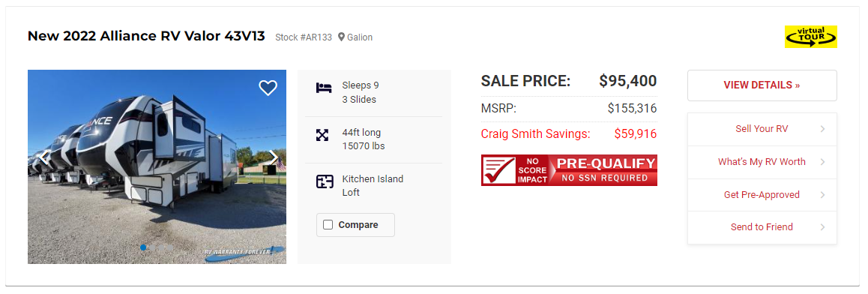Click the dimensions arrows icon
This screenshot has width=868, height=294.
click(322, 134)
